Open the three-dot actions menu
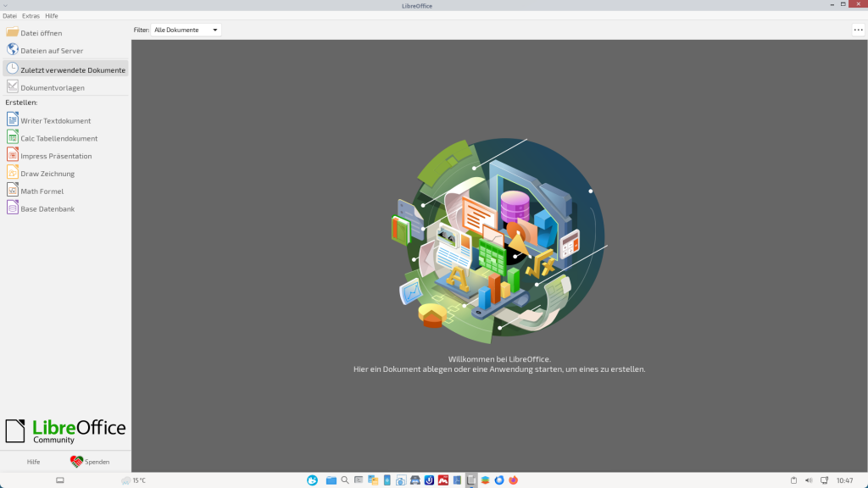Viewport: 868px width, 488px height. coord(858,30)
